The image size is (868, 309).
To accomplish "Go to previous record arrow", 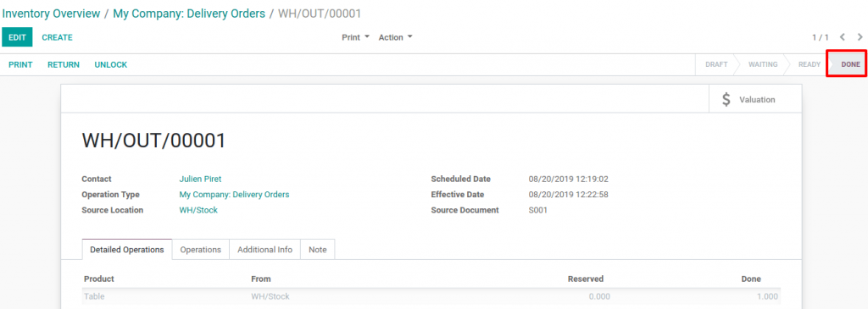I will 842,37.
